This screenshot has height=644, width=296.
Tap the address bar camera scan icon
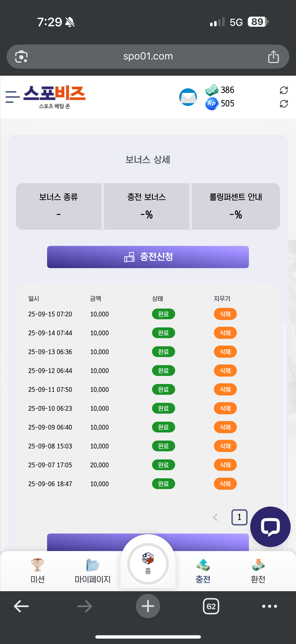(22, 57)
